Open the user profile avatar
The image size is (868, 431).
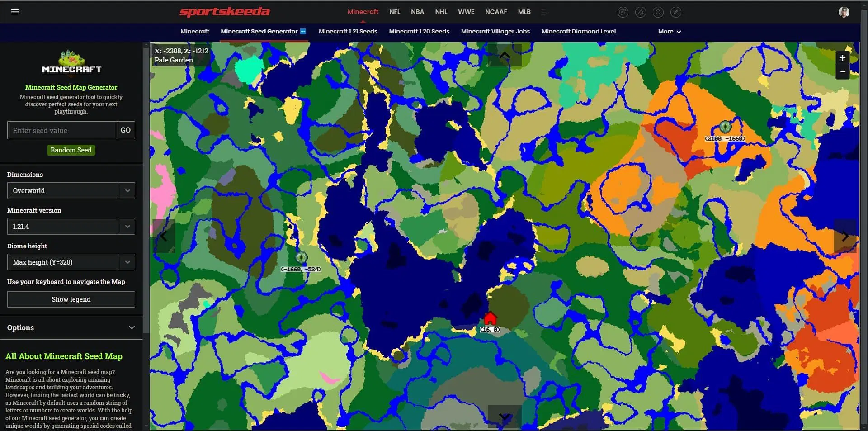click(844, 12)
